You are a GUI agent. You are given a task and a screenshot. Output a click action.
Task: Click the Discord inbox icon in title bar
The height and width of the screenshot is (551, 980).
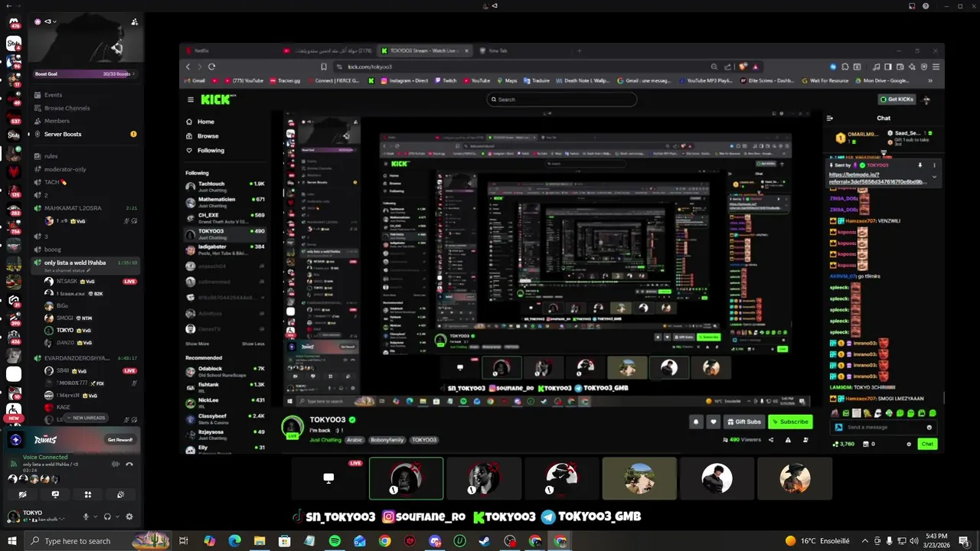(x=912, y=6)
